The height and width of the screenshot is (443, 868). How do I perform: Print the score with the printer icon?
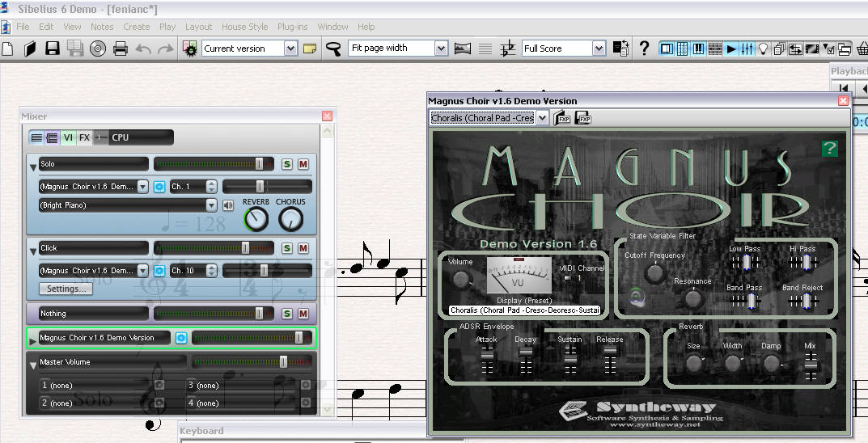click(x=121, y=49)
